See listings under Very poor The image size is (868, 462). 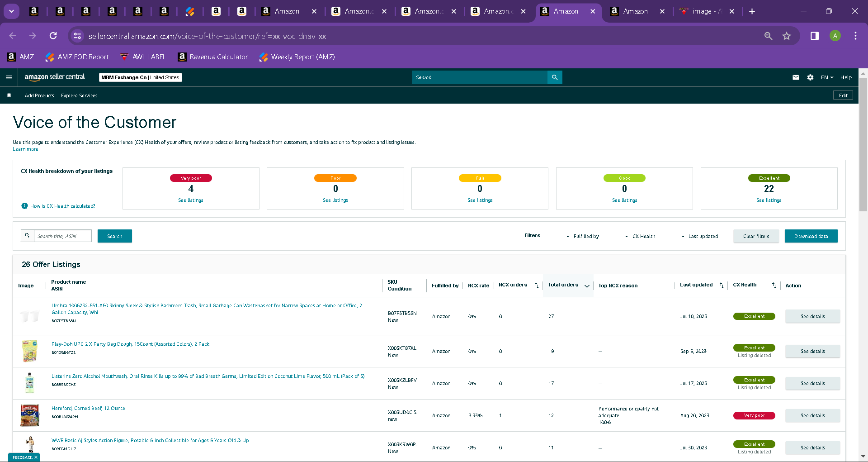191,200
